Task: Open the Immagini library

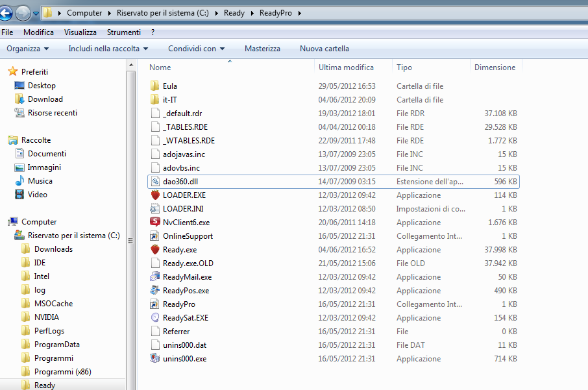Action: (44, 167)
